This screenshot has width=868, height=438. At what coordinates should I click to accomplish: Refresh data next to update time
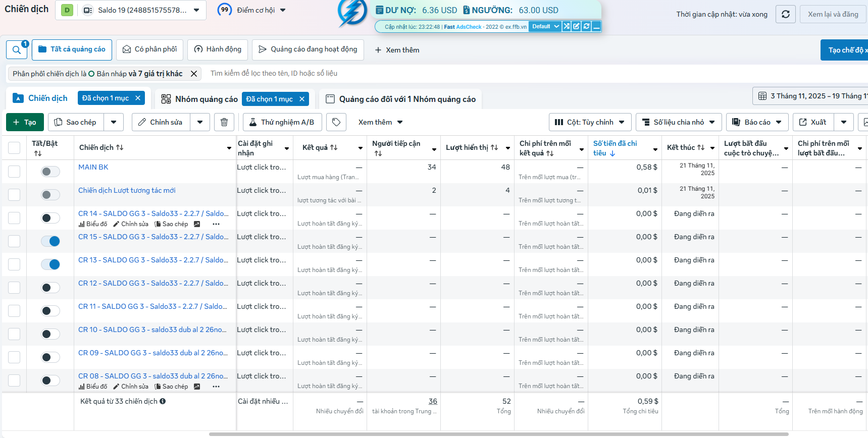786,14
